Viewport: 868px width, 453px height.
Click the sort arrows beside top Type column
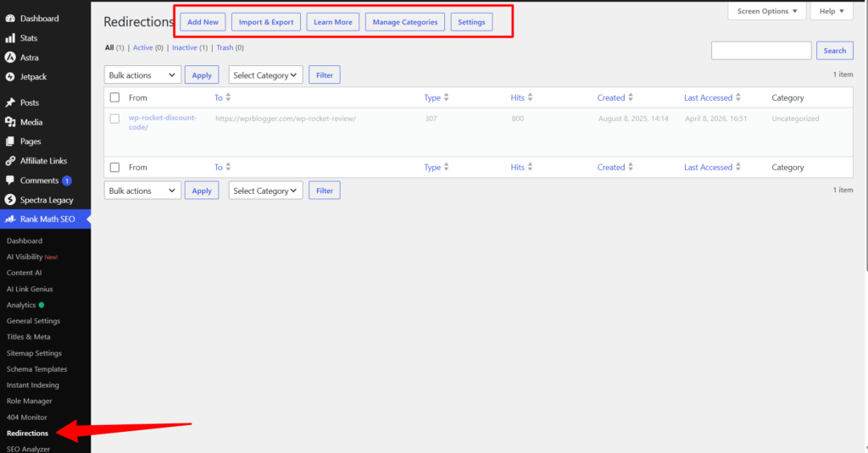(x=446, y=97)
